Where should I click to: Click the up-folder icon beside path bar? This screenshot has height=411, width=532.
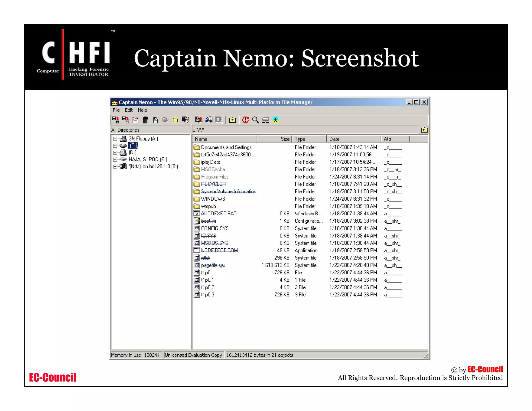(x=424, y=130)
